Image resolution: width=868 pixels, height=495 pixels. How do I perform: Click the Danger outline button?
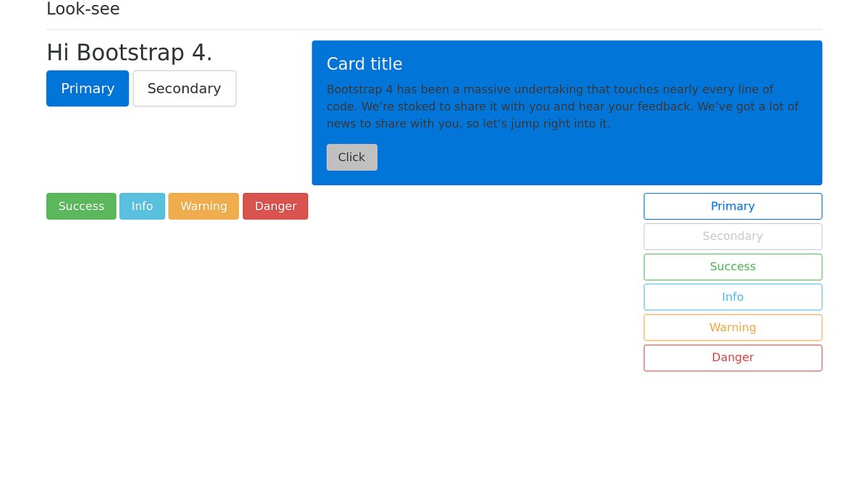click(x=733, y=358)
